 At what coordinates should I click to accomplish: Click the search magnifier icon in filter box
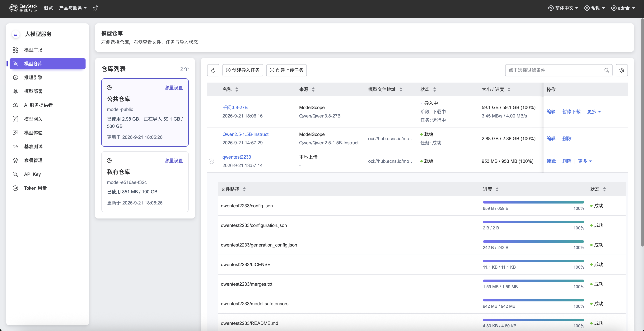pos(606,70)
